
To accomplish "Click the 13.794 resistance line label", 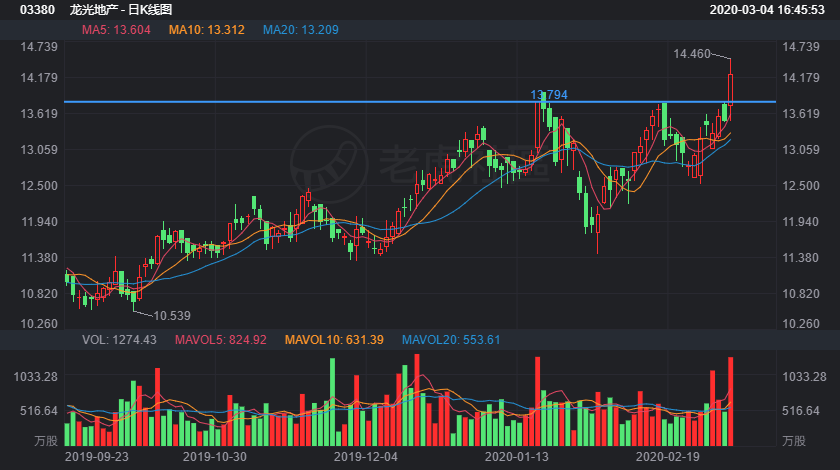I will click(x=549, y=95).
